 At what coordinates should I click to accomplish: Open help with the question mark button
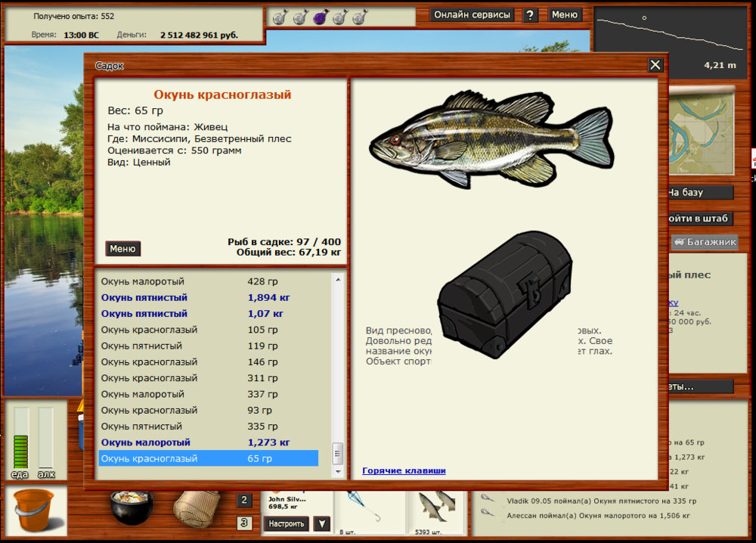click(x=530, y=15)
